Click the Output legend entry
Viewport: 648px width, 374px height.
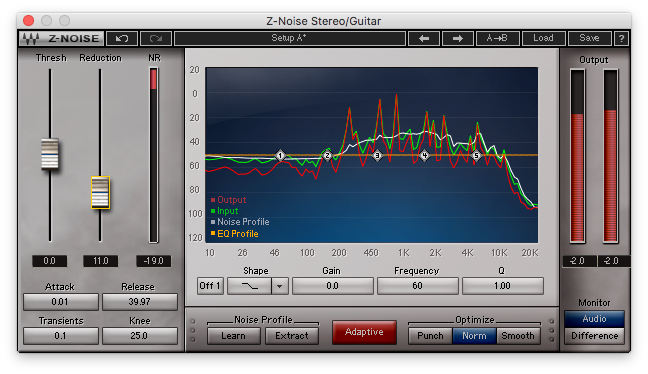point(229,200)
